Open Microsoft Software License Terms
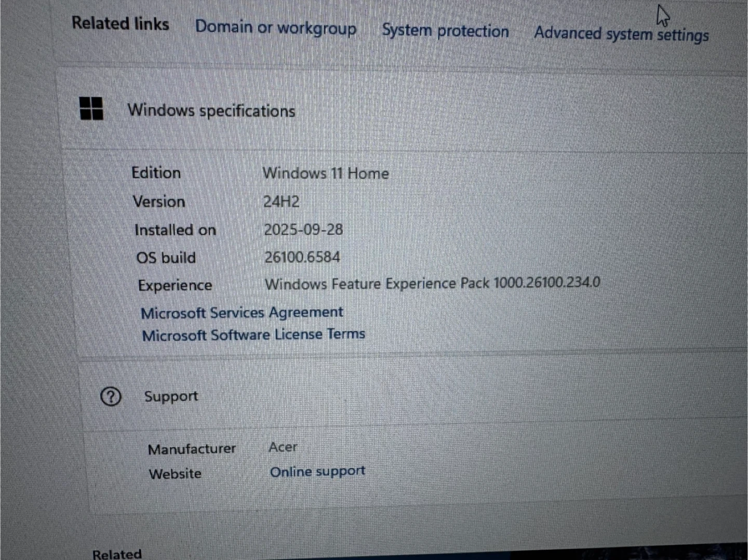748x560 pixels. tap(253, 335)
